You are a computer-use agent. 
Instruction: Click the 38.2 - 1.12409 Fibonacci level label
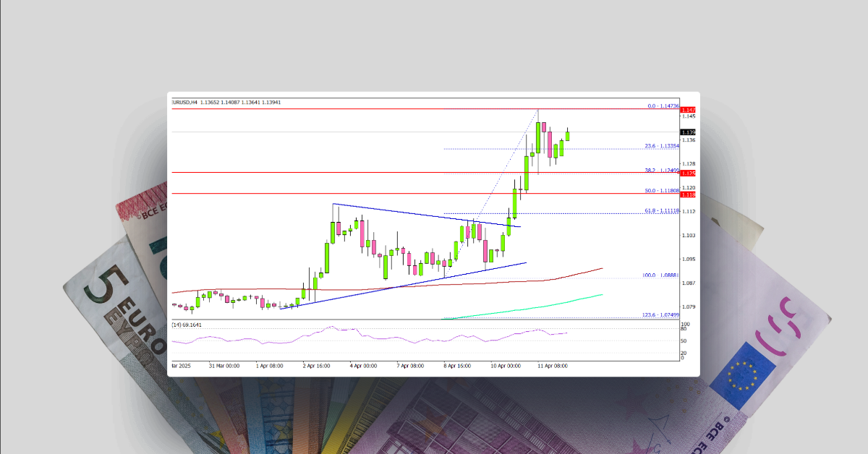point(662,170)
